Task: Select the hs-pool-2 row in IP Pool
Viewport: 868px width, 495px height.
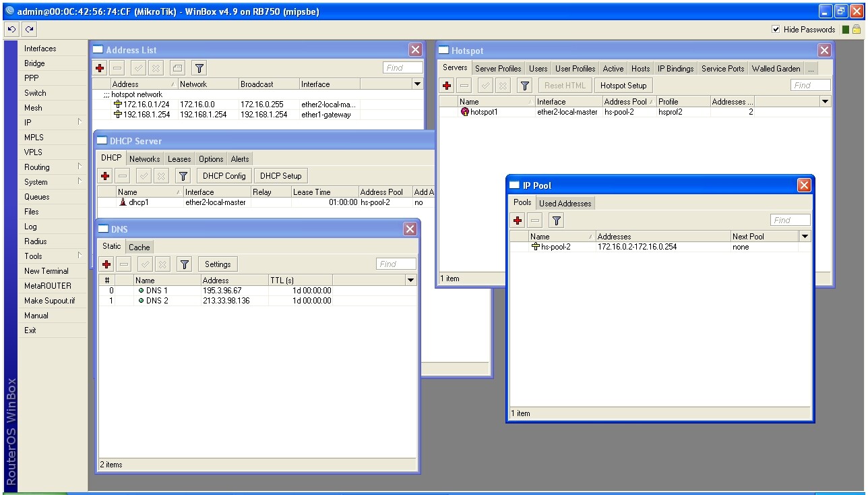Action: click(x=660, y=247)
